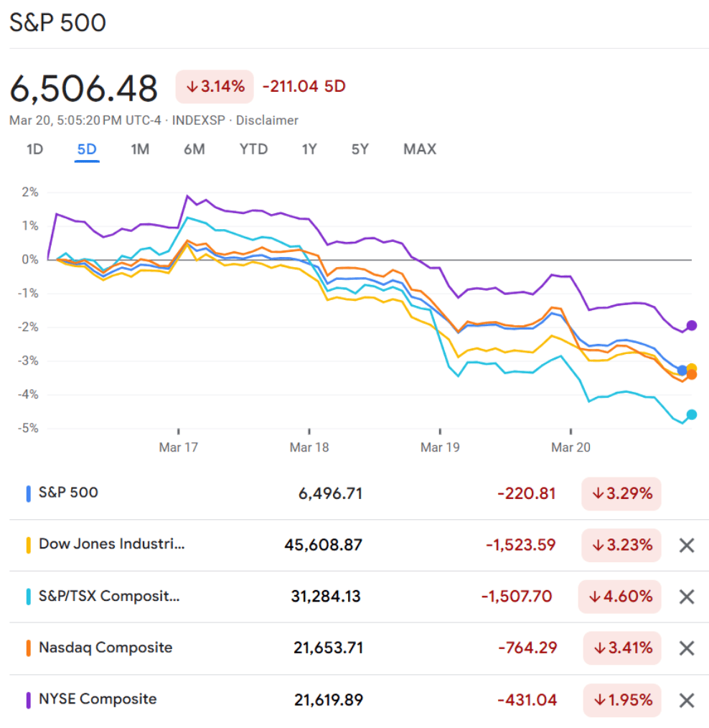This screenshot has height=728, width=709.
Task: Switch chart to 1Y range
Action: (x=309, y=149)
